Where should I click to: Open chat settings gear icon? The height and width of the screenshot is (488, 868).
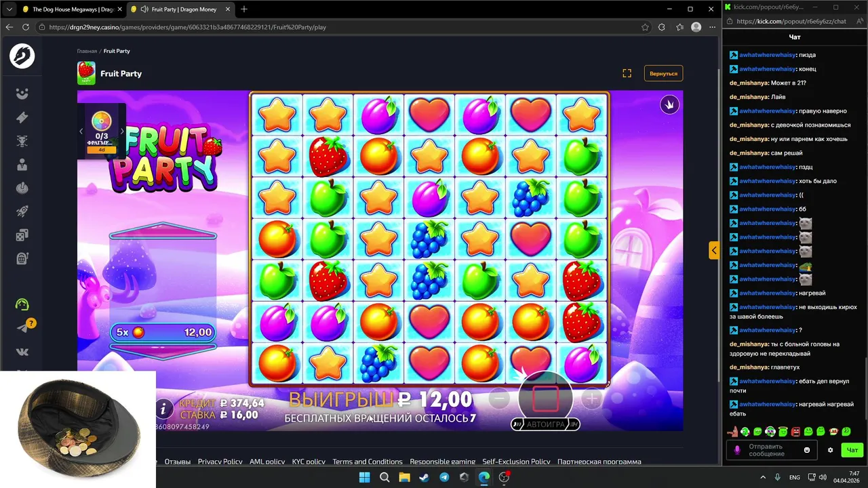831,450
